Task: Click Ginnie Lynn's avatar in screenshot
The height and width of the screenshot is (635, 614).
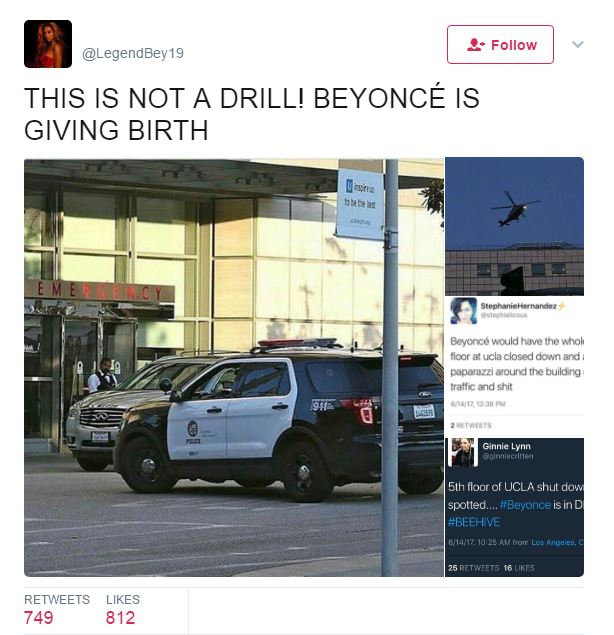Action: (463, 452)
